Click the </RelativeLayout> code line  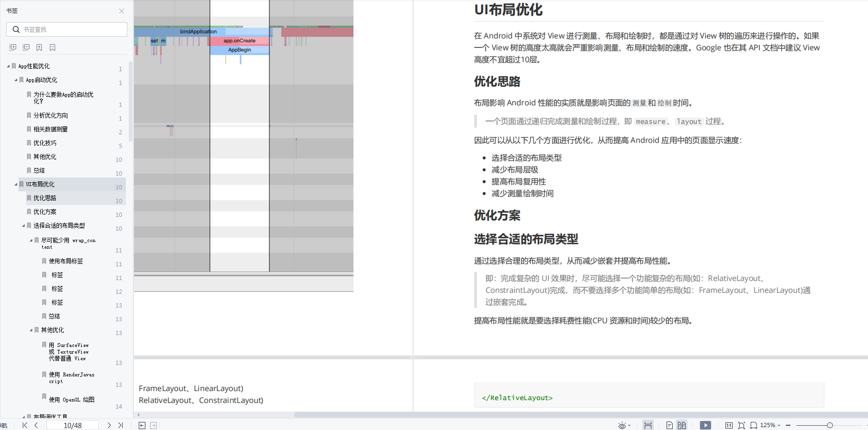click(x=517, y=398)
